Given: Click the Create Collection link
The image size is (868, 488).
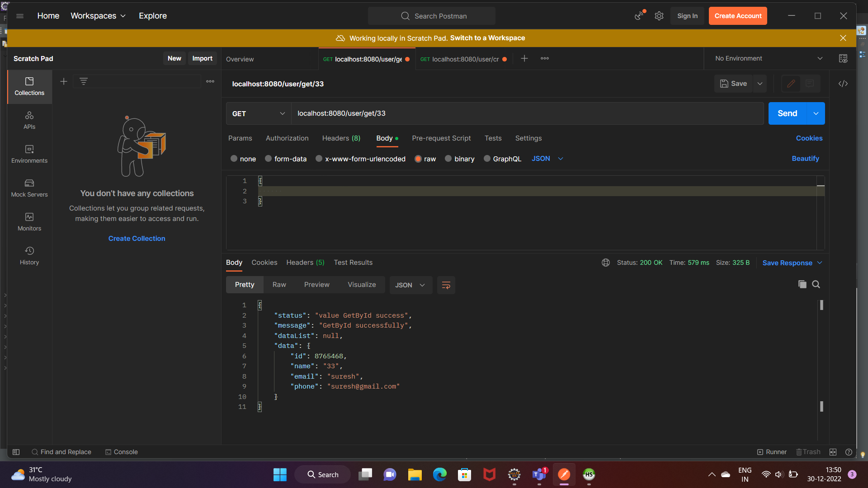Looking at the screenshot, I should click(x=137, y=238).
